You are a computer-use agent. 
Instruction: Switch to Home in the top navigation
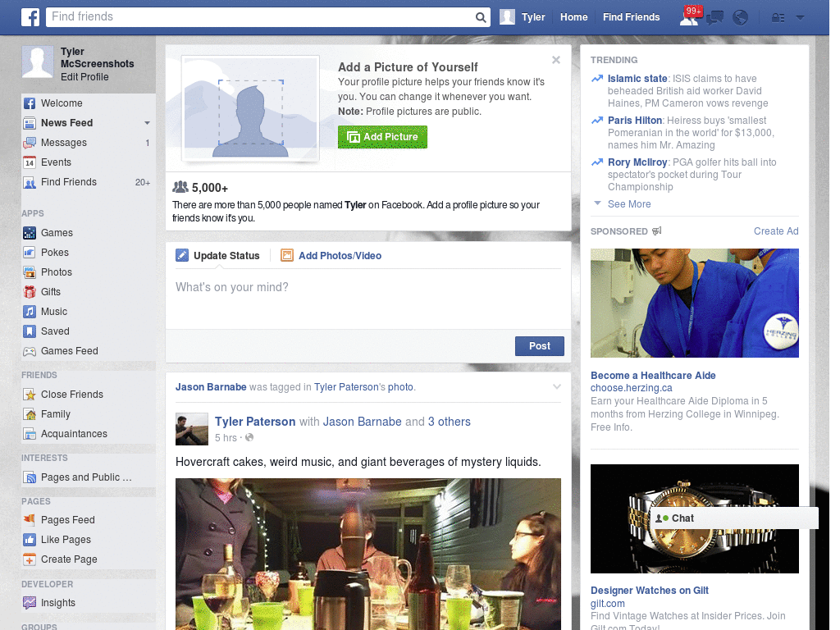tap(573, 16)
